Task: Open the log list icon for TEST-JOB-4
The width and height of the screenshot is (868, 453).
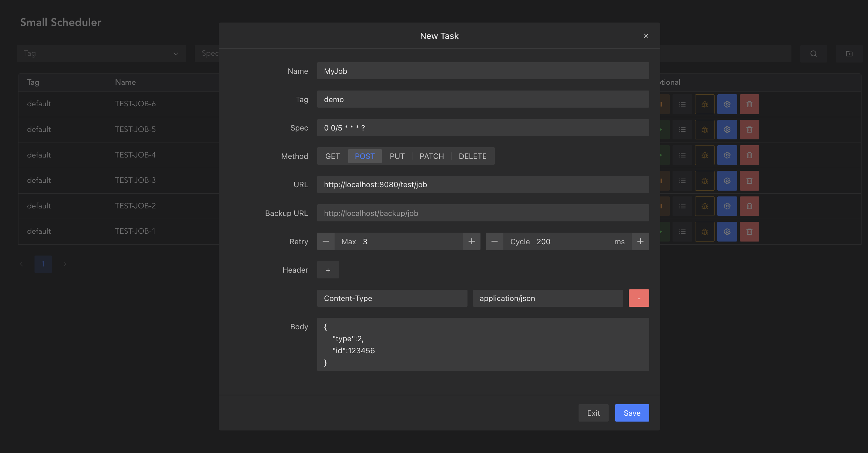Action: coord(682,155)
